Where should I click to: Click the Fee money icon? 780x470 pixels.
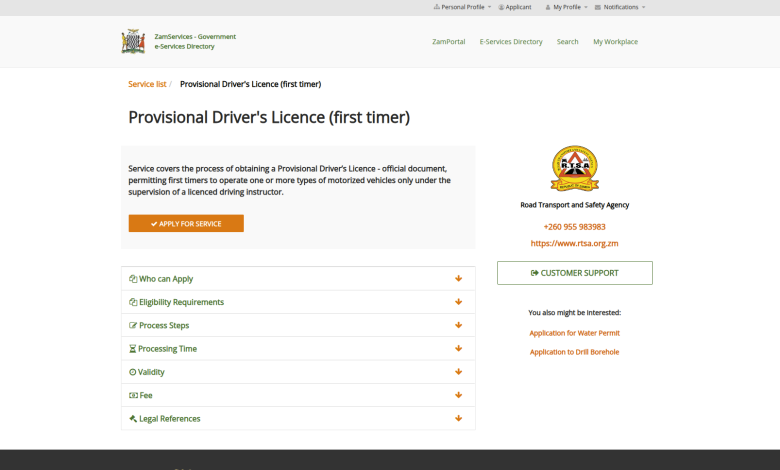[133, 396]
